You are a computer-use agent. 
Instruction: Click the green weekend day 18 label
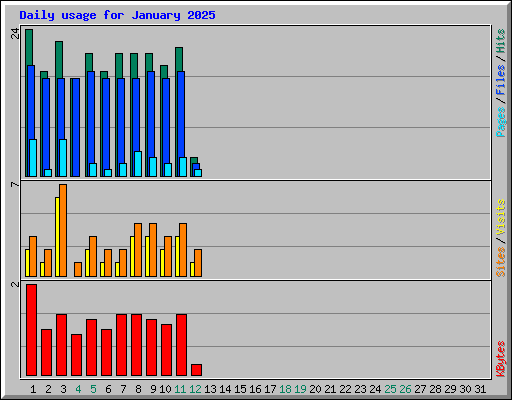coord(285,389)
